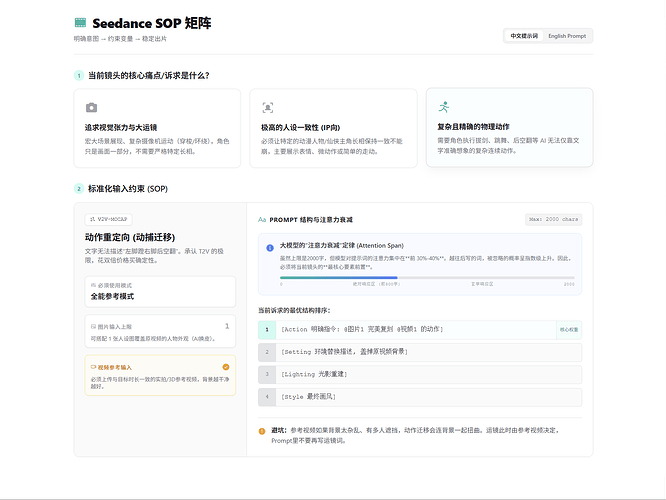Click the blue info icon in attention box

270,248
